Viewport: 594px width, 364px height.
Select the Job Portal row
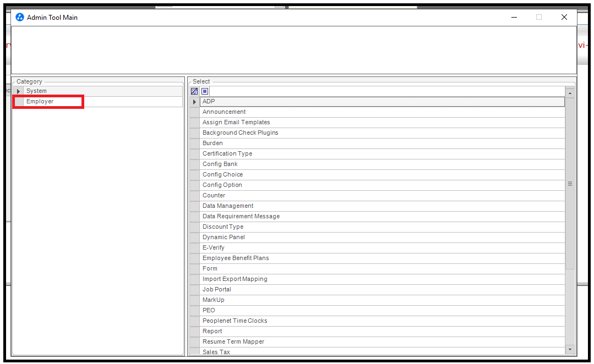click(x=382, y=289)
